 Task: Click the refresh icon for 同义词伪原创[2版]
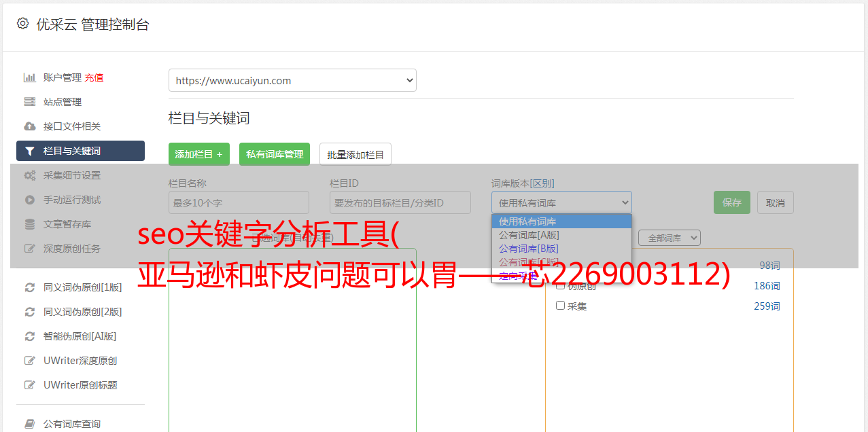click(29, 312)
